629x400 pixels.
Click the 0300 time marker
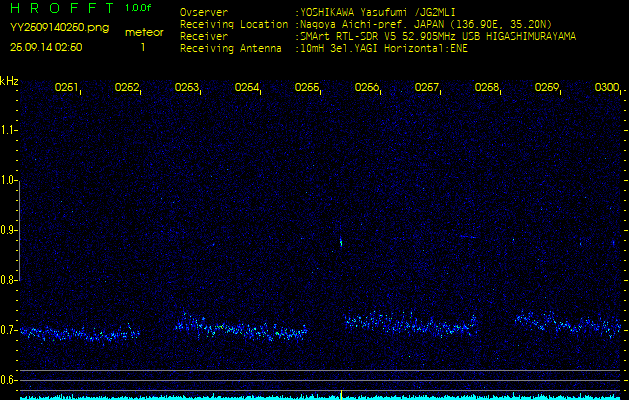pyautogui.click(x=606, y=88)
